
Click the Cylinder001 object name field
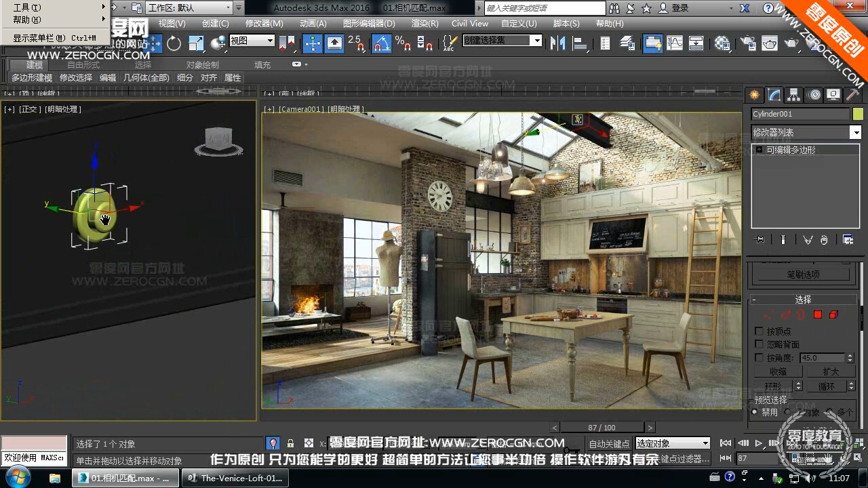(800, 114)
